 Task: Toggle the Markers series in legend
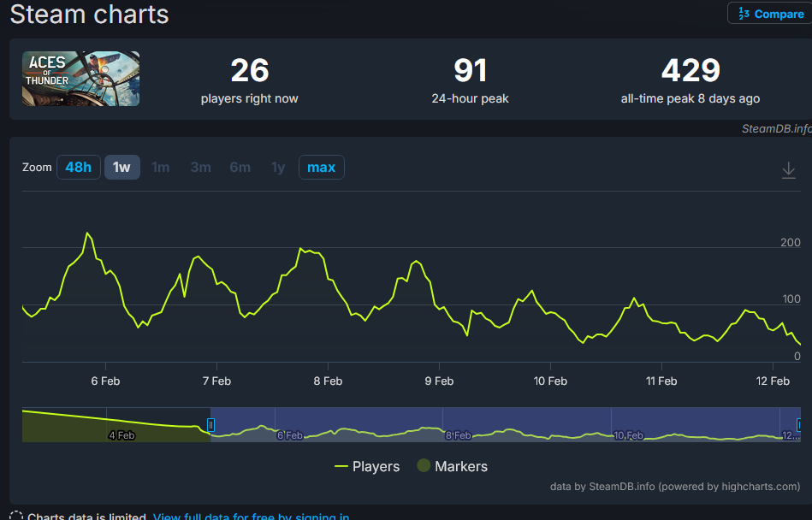(x=452, y=466)
